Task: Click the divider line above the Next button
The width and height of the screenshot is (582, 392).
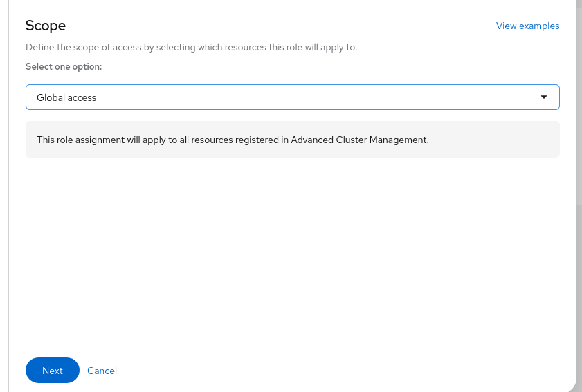Action: point(292,346)
